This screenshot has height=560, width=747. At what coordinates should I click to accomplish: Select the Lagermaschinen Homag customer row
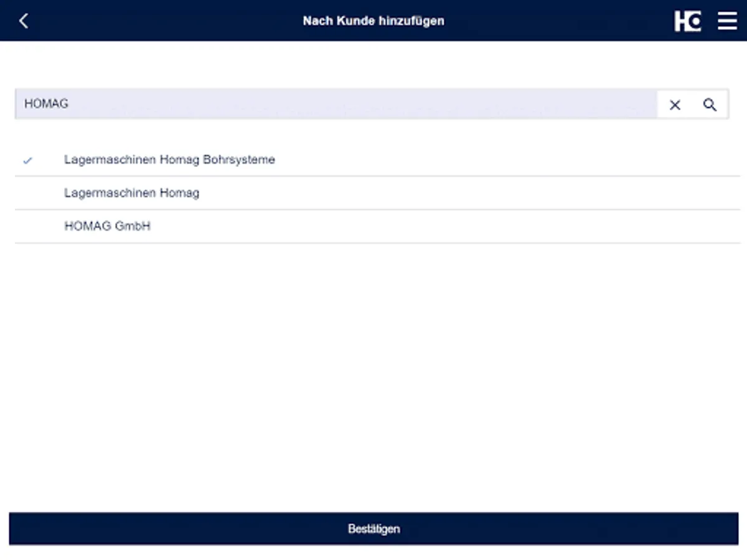point(377,193)
